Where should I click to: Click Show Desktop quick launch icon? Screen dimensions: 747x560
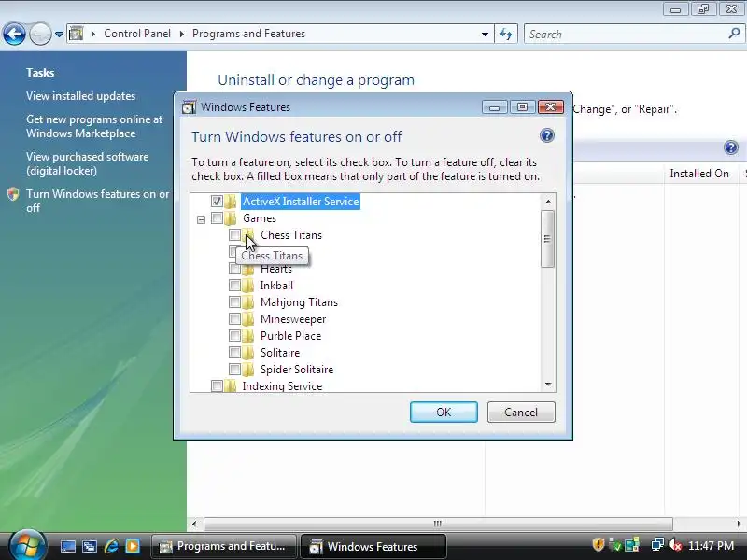point(67,546)
